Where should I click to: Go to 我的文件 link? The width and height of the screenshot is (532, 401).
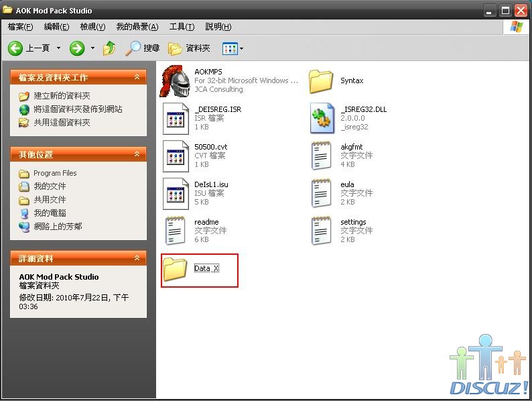(50, 186)
